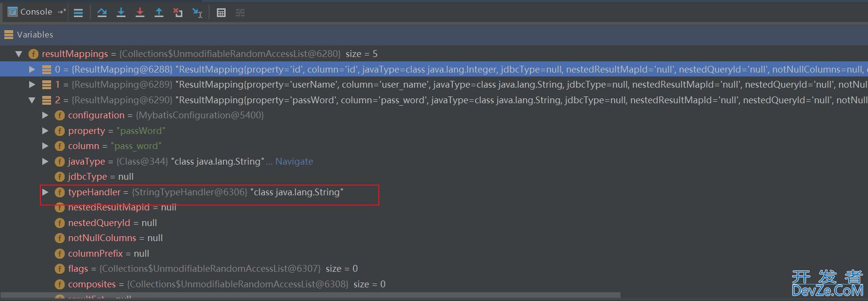Image resolution: width=868 pixels, height=301 pixels.
Task: Click the field icon beside jdbcType
Action: point(60,177)
